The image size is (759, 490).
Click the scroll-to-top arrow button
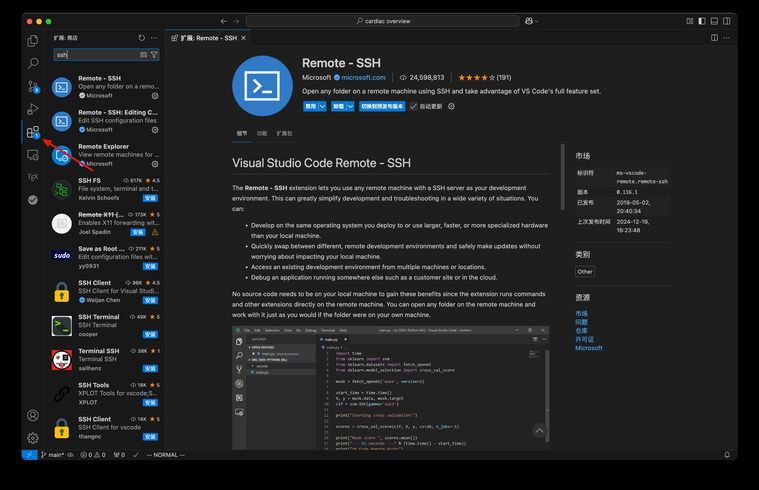click(539, 430)
